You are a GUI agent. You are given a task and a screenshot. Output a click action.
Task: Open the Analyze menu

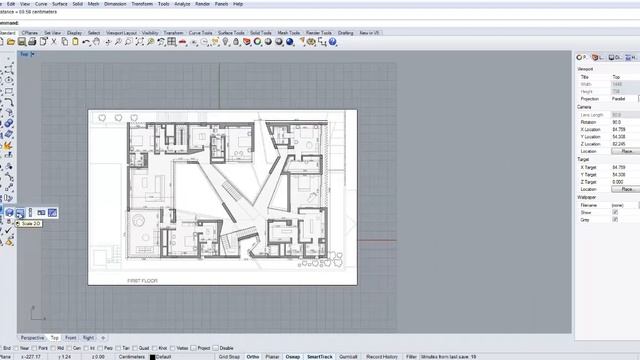click(x=182, y=4)
